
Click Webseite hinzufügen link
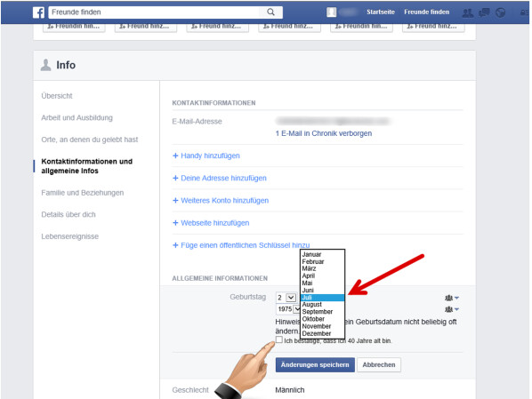211,223
